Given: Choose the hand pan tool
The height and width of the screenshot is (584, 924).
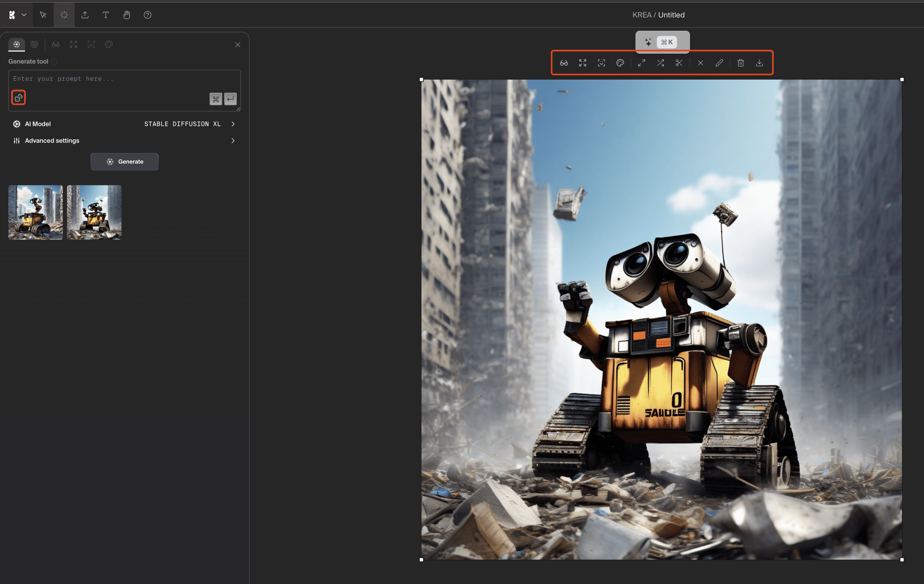Looking at the screenshot, I should point(127,15).
